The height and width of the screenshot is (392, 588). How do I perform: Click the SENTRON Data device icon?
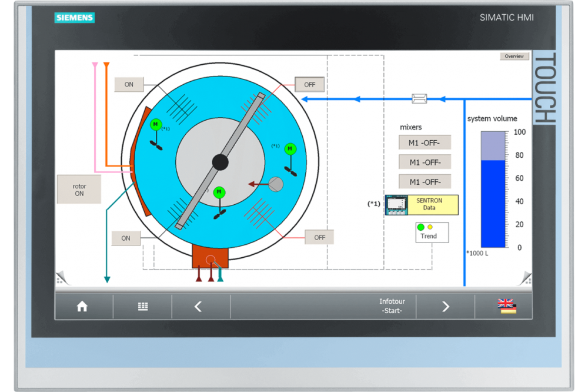point(396,205)
